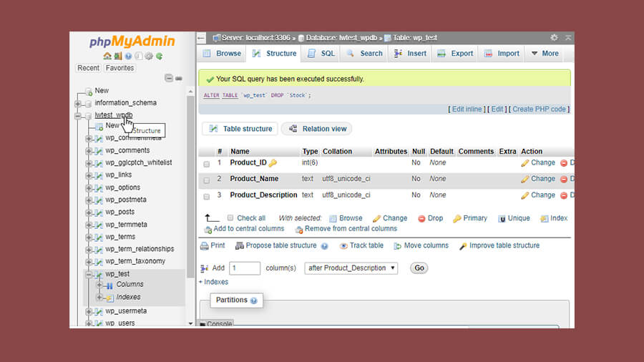Image resolution: width=644 pixels, height=362 pixels.
Task: Click the Indexes icon under wp_test
Action: 109,298
